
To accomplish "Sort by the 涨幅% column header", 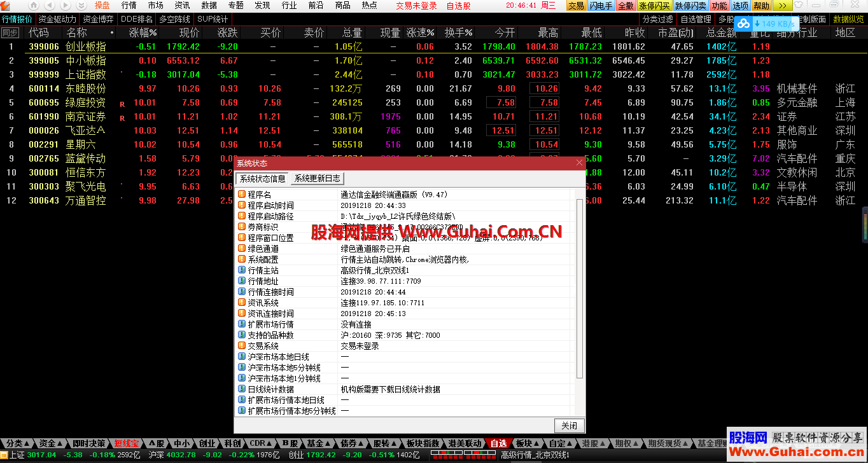I will (143, 32).
